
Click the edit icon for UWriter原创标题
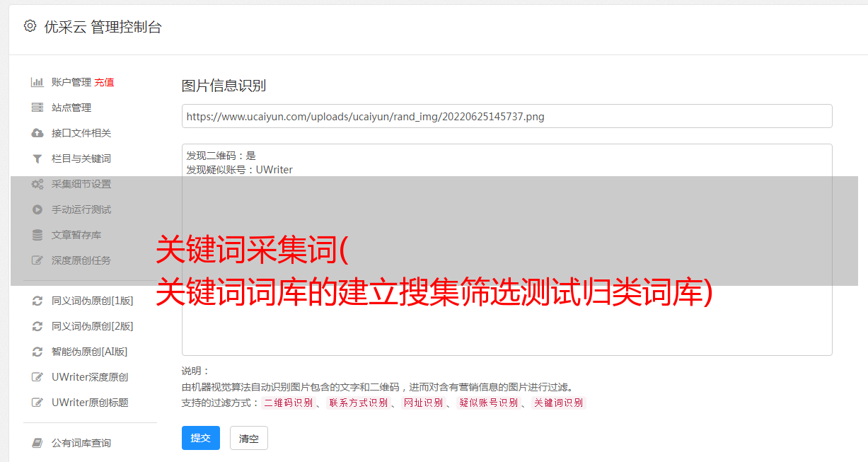coord(37,403)
